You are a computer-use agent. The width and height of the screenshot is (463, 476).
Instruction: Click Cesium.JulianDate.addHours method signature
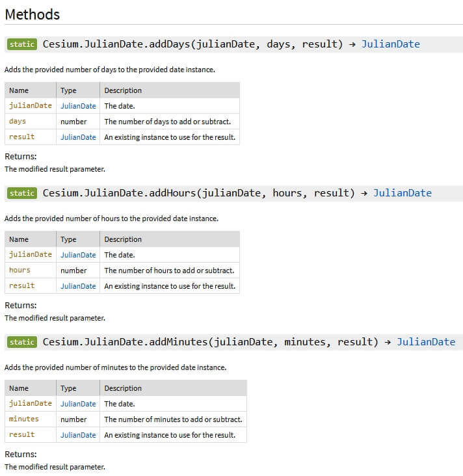click(198, 193)
